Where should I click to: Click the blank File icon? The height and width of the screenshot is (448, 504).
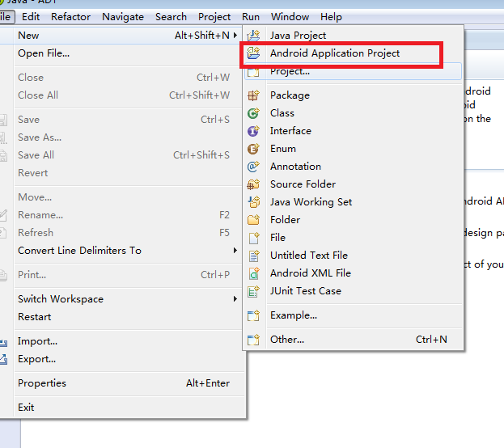(253, 238)
